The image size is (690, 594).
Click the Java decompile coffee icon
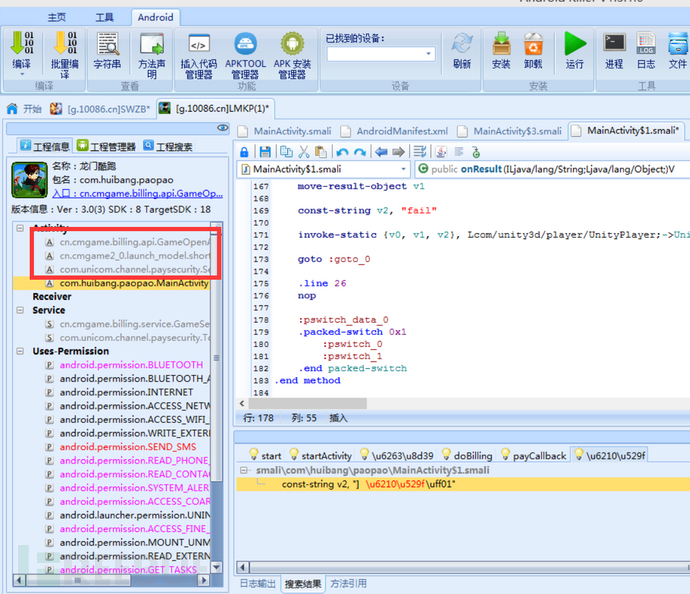click(441, 152)
